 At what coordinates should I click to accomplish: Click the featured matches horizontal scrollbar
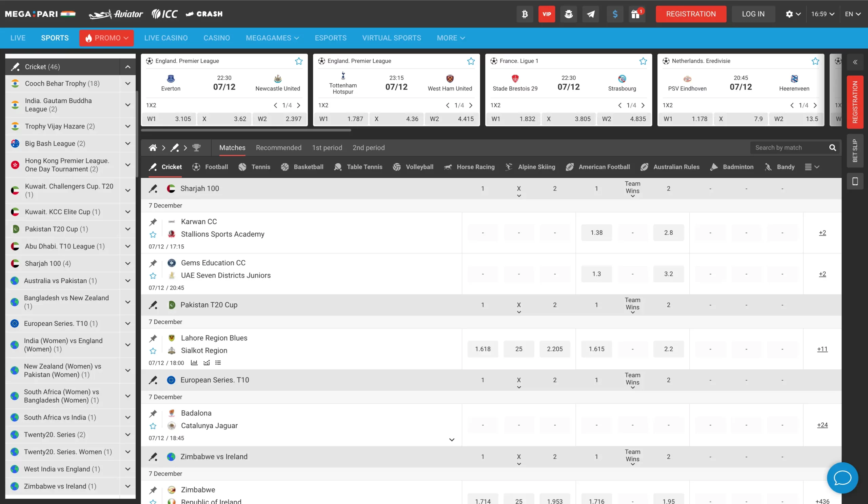click(246, 130)
